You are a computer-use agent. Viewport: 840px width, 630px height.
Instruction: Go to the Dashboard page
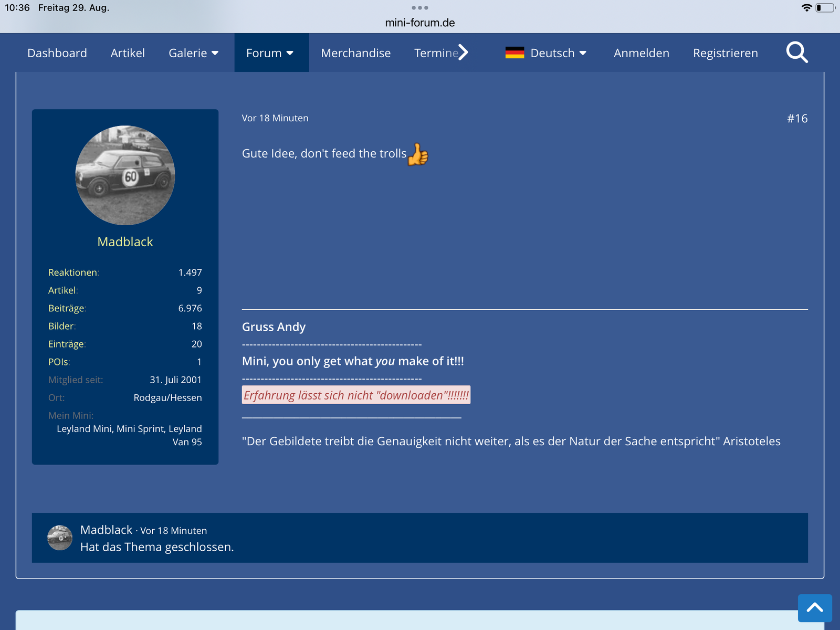[57, 53]
